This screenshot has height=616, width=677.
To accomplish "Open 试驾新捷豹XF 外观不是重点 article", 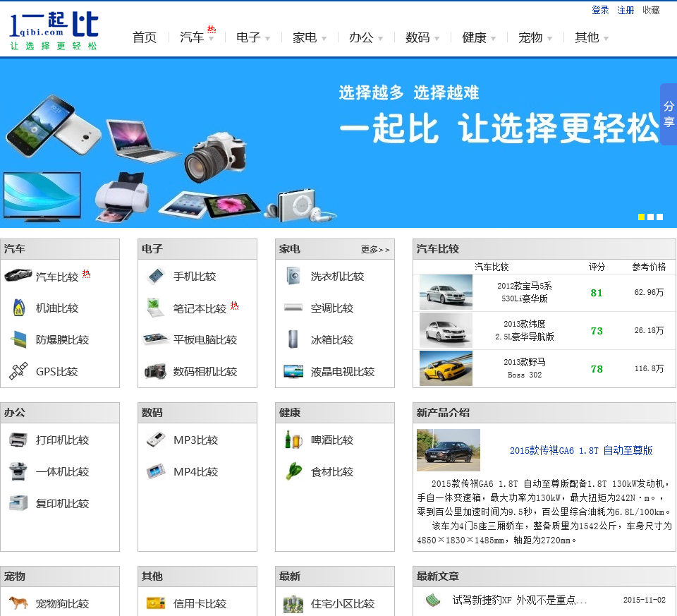I will pyautogui.click(x=520, y=600).
